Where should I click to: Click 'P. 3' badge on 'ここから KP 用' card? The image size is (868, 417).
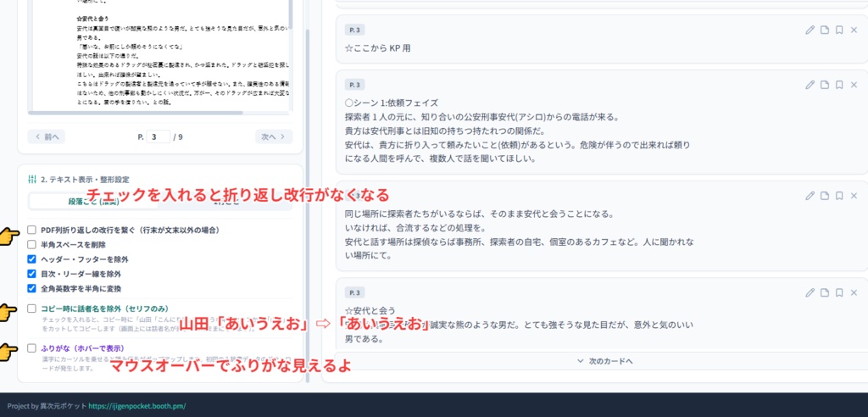[x=354, y=30]
